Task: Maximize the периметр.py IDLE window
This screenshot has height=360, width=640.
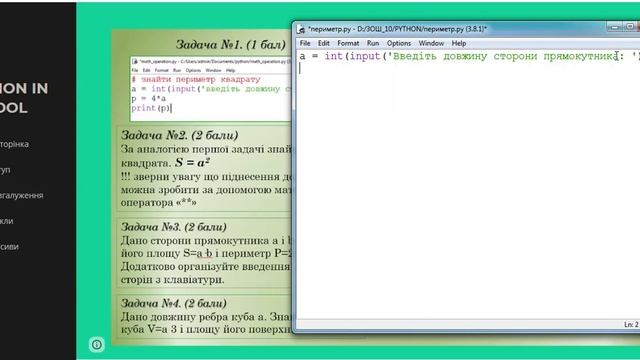Action: (x=630, y=27)
